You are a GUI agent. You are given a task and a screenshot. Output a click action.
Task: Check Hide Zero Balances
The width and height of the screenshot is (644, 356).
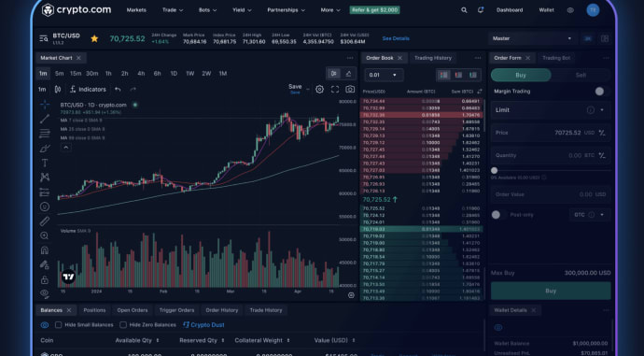coord(123,325)
